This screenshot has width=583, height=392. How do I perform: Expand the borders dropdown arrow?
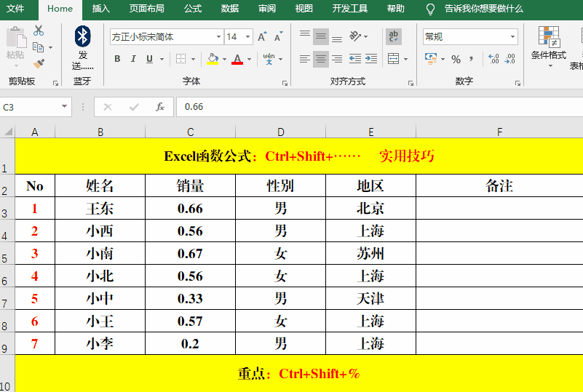click(x=194, y=59)
